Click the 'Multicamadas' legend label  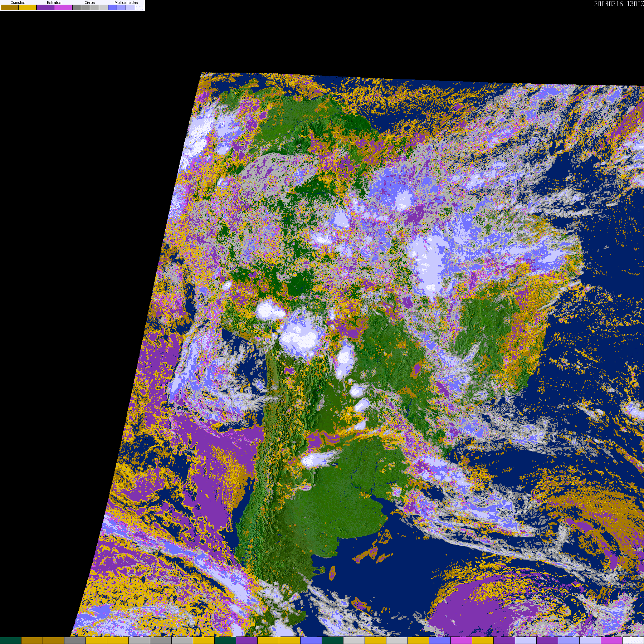(126, 3)
